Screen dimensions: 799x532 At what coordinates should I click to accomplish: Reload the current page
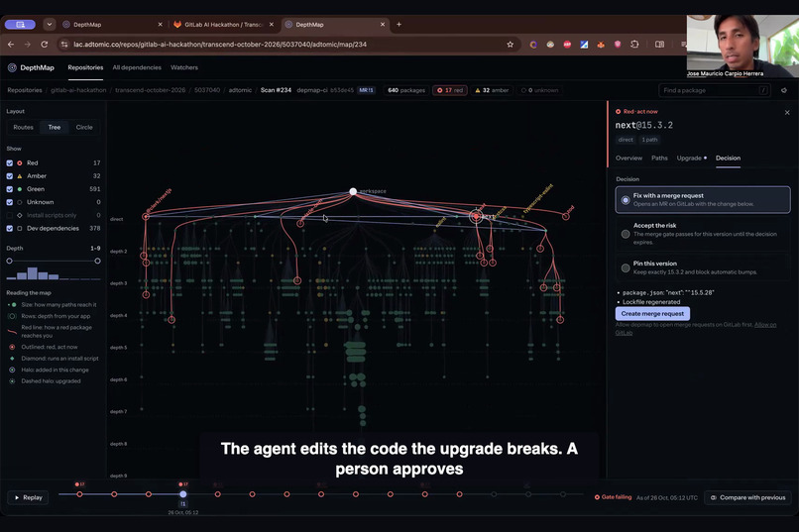click(45, 45)
